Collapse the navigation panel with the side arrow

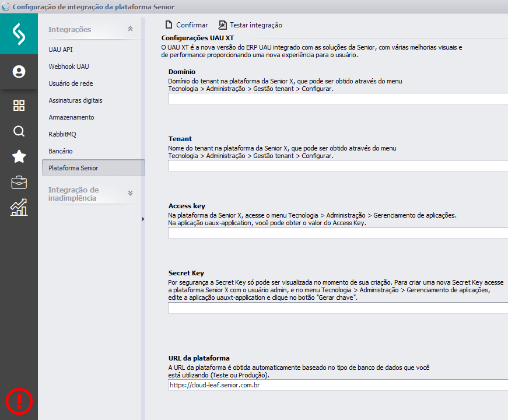coord(143,219)
